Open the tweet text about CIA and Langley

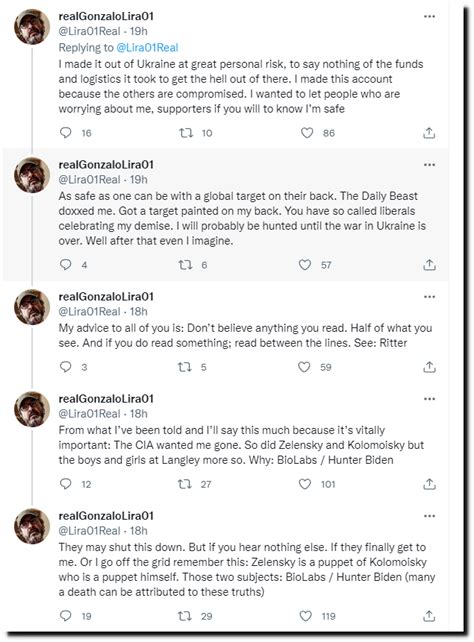[242, 445]
